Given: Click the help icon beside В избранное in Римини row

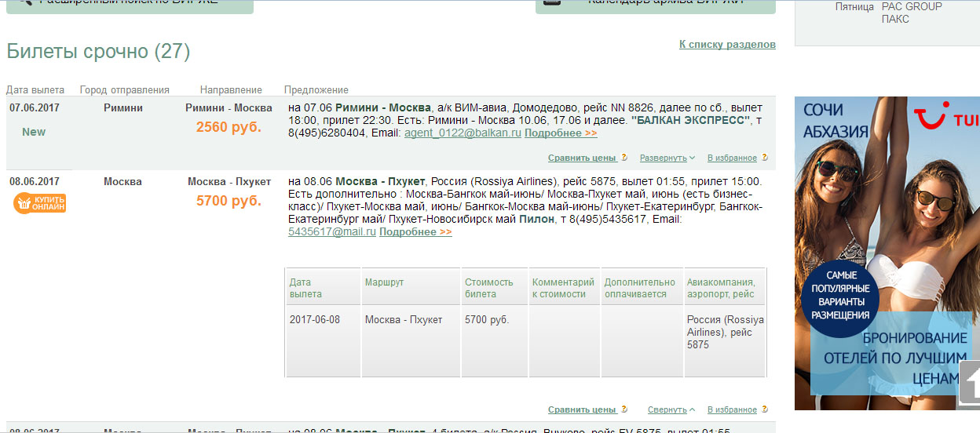Looking at the screenshot, I should pos(765,158).
